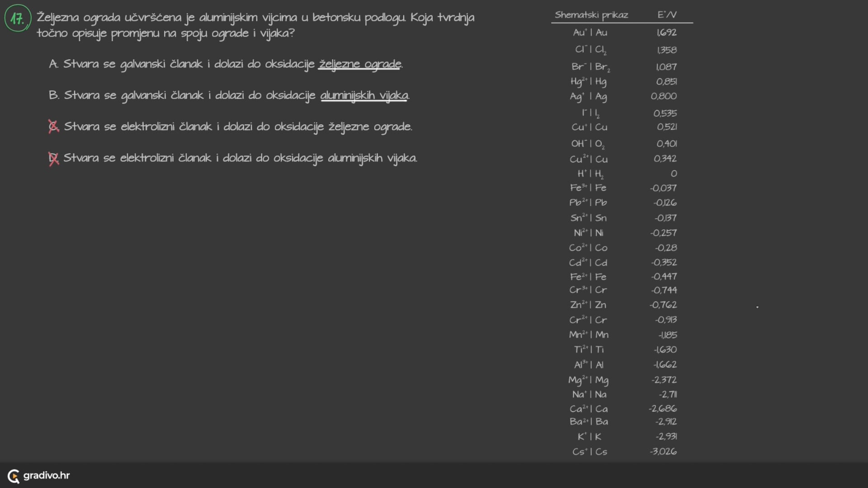Screen dimensions: 868x488
Task: Click underlined text 'aluminijskih vijaka' in option B
Action: [364, 95]
